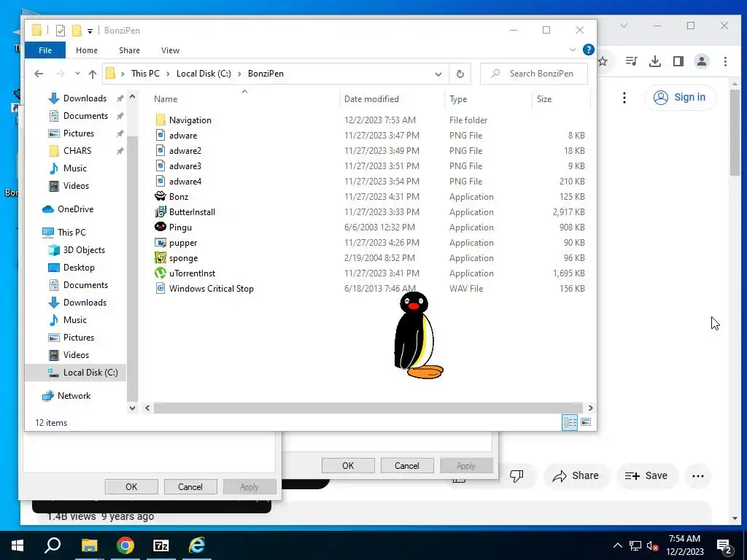Refresh the BonziPen folder view
The height and width of the screenshot is (560, 747).
[x=460, y=74]
